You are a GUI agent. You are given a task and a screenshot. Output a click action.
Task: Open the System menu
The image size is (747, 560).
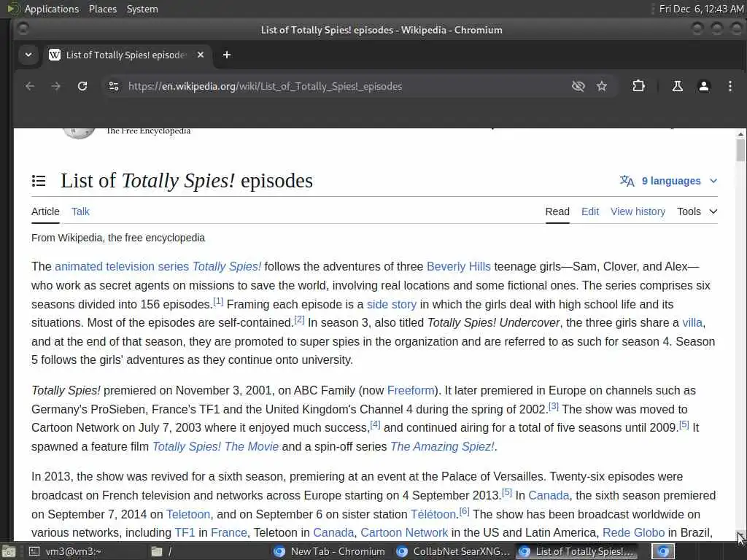coord(142,9)
